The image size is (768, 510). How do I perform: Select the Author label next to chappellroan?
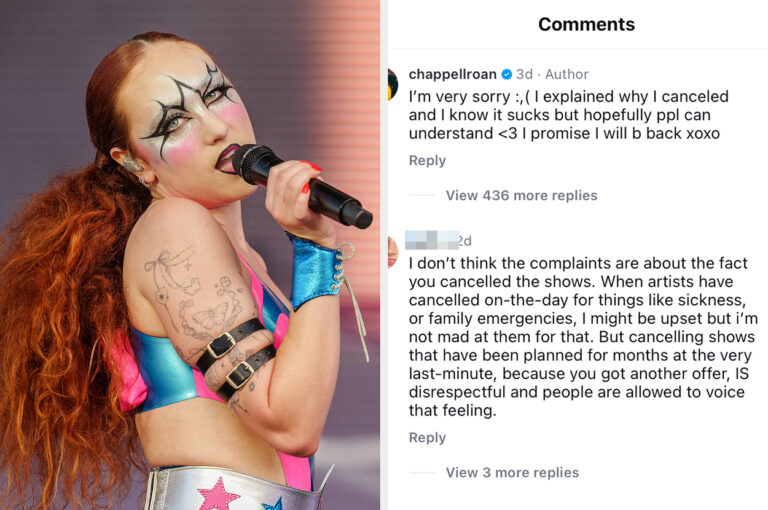[567, 74]
